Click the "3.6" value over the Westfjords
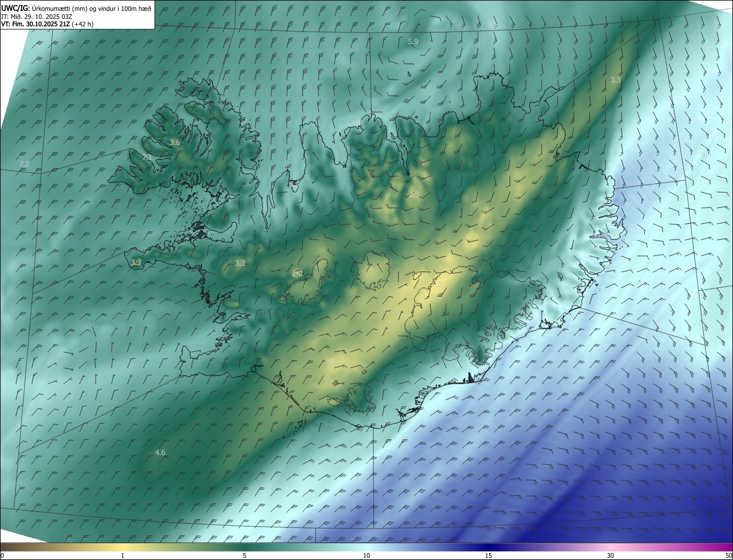Viewport: 733px width, 560px height. coord(175,143)
